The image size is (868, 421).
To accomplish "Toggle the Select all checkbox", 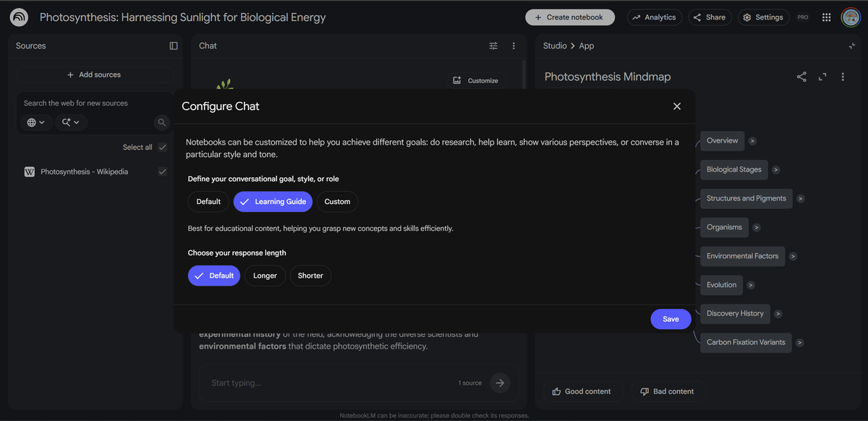I will tap(162, 147).
